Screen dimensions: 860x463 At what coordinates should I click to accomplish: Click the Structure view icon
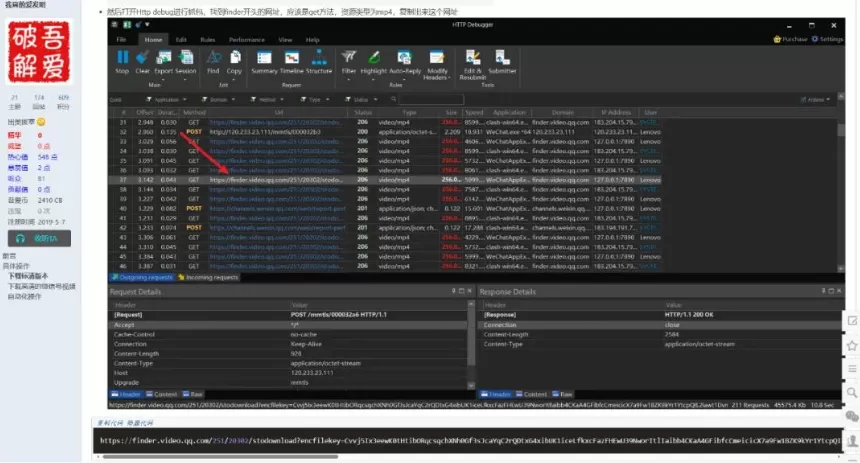pos(318,58)
